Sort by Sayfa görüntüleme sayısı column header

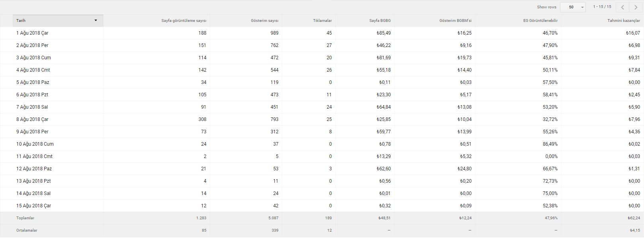[184, 21]
